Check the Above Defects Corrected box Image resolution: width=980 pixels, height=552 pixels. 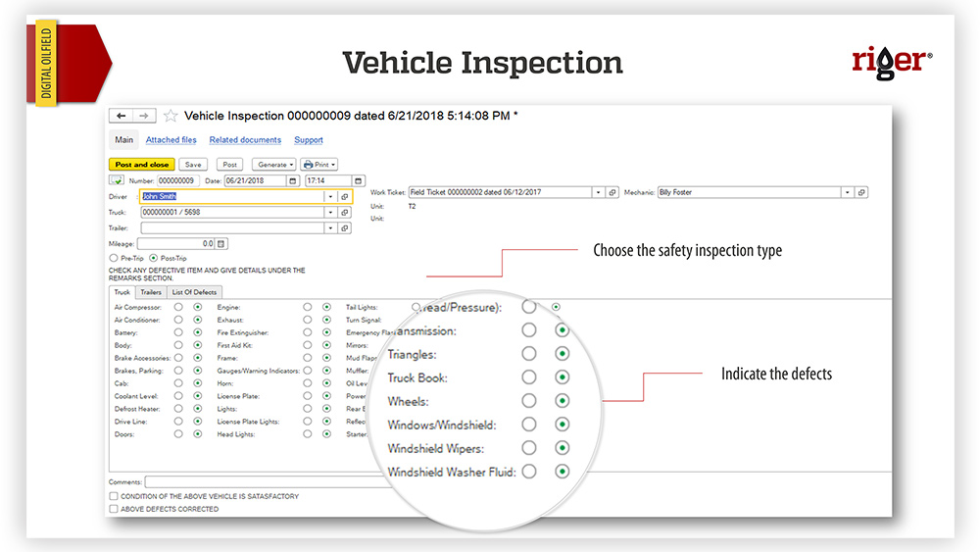[114, 509]
